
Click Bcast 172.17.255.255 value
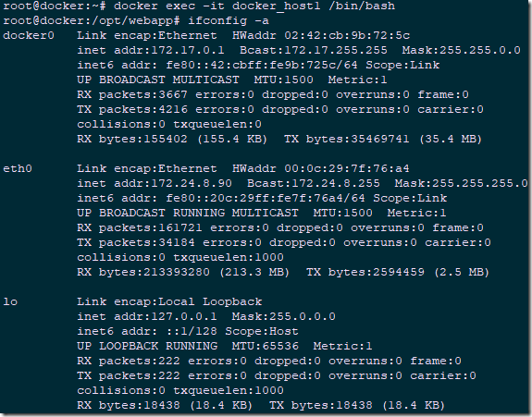pyautogui.click(x=314, y=50)
